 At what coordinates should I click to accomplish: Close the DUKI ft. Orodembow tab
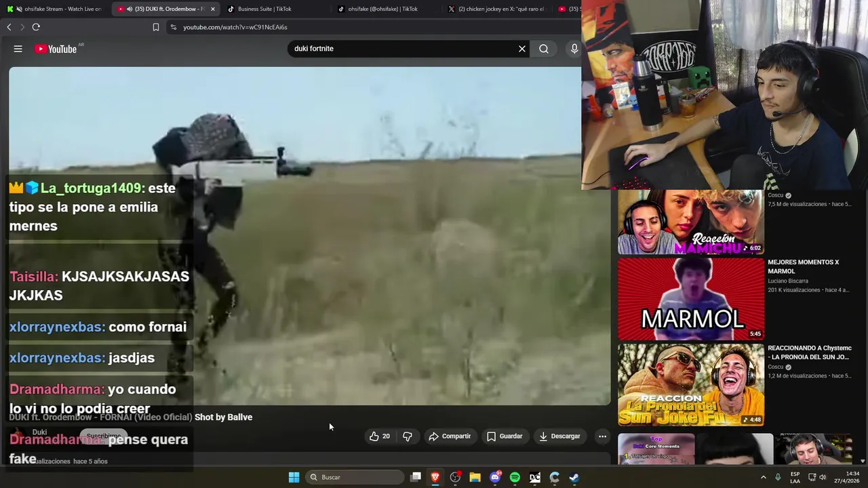pyautogui.click(x=213, y=9)
